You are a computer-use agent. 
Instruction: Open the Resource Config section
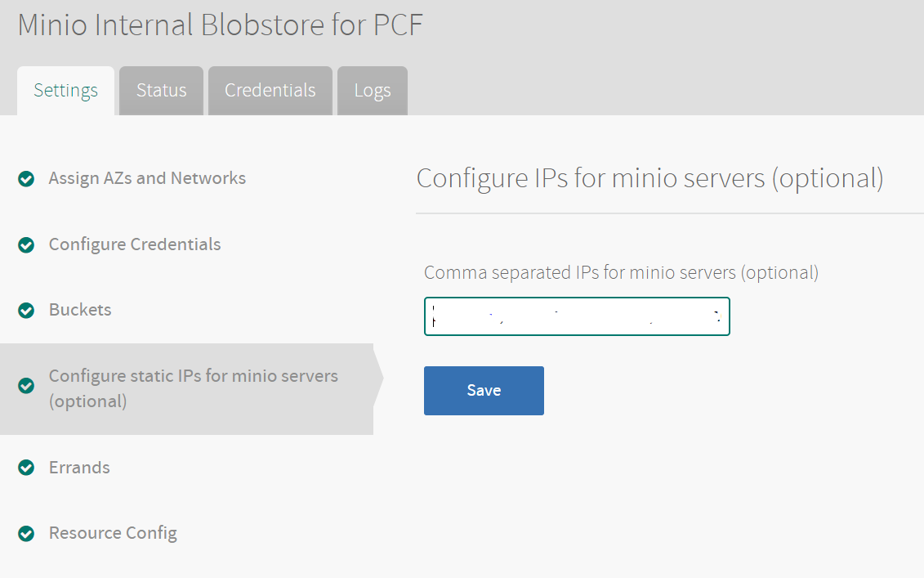[113, 532]
